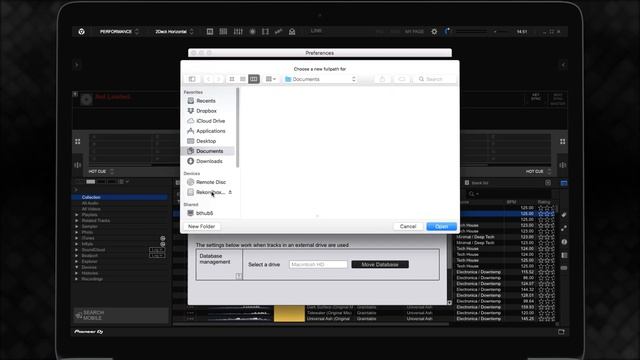Toggle the sidebar icon in file dialog

[x=192, y=79]
